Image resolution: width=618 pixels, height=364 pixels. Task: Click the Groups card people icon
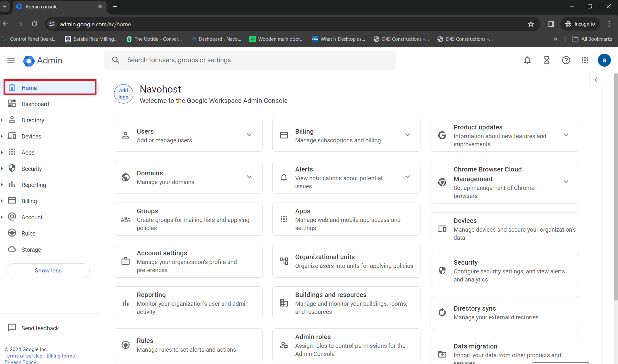[126, 219]
